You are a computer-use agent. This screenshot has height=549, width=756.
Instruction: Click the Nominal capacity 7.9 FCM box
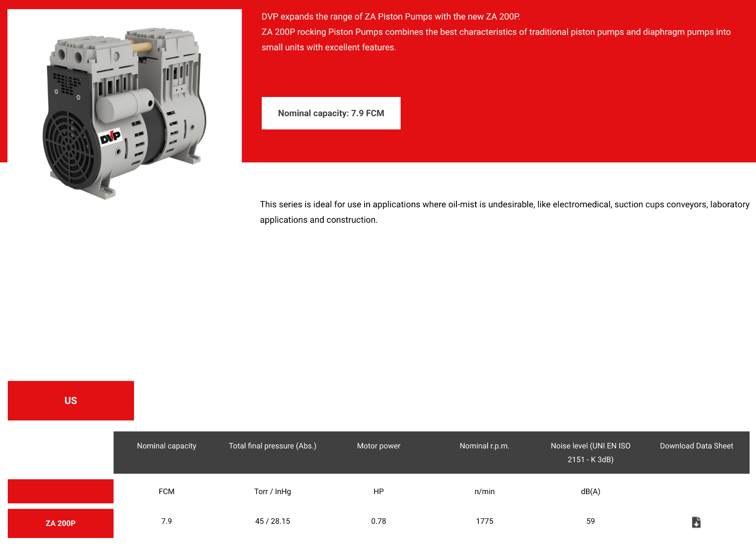[331, 113]
